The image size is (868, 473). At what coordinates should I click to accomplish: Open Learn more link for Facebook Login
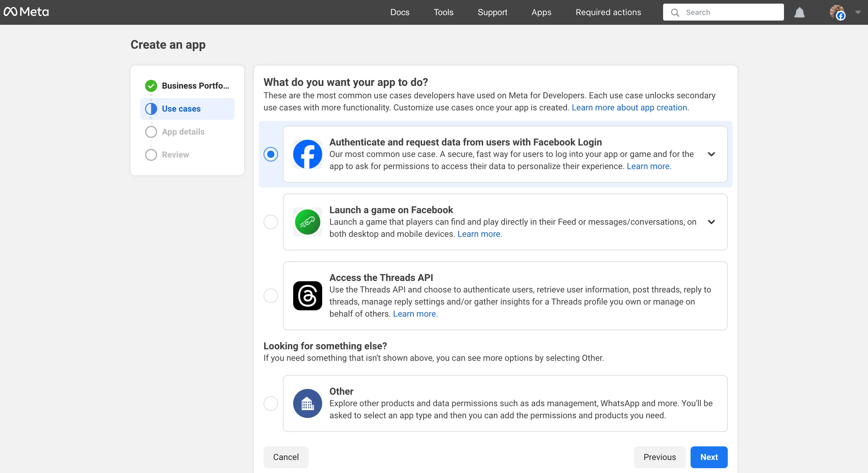(649, 166)
